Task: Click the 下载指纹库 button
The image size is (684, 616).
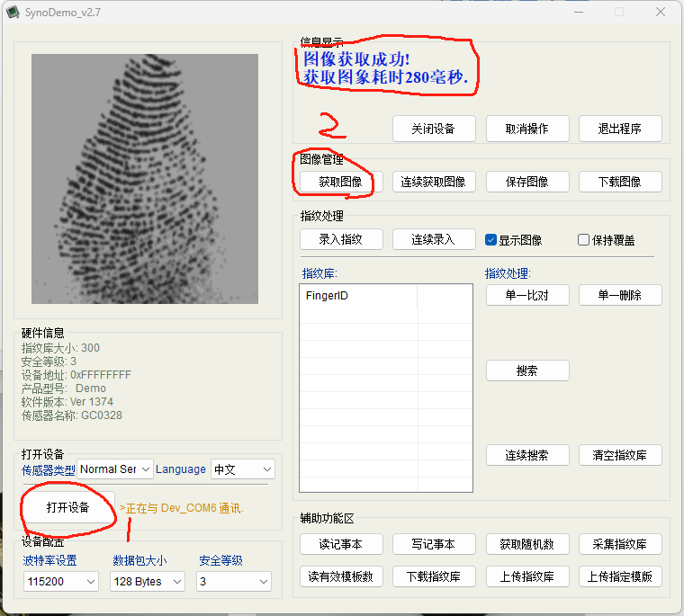Action: [x=434, y=576]
